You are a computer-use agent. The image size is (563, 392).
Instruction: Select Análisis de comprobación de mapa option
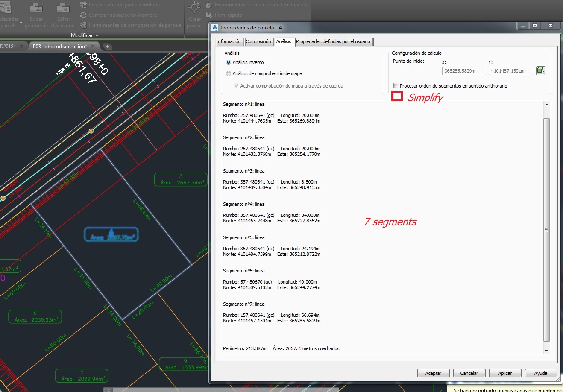tap(229, 73)
